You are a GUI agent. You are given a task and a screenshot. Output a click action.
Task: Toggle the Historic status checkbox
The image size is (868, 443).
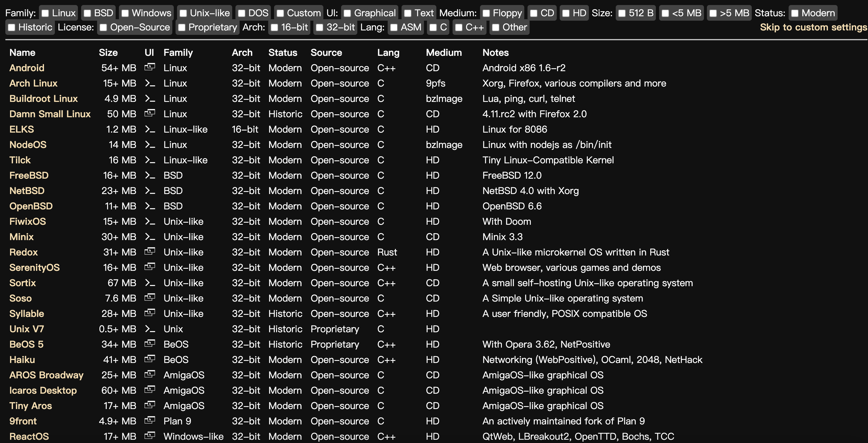click(12, 27)
